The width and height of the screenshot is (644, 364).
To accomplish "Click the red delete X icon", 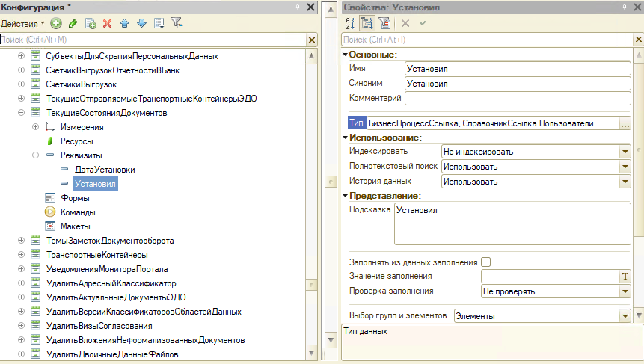I will pyautogui.click(x=107, y=23).
